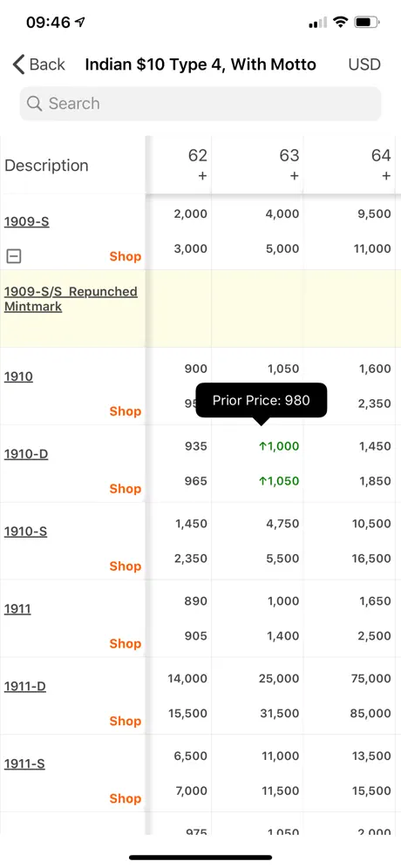Tap Shop under the 1910-D row

click(126, 489)
